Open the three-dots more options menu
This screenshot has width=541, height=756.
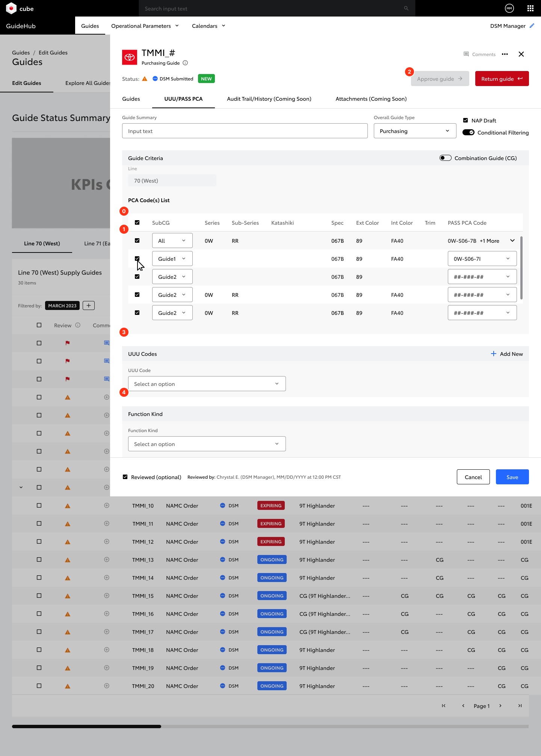(x=505, y=54)
